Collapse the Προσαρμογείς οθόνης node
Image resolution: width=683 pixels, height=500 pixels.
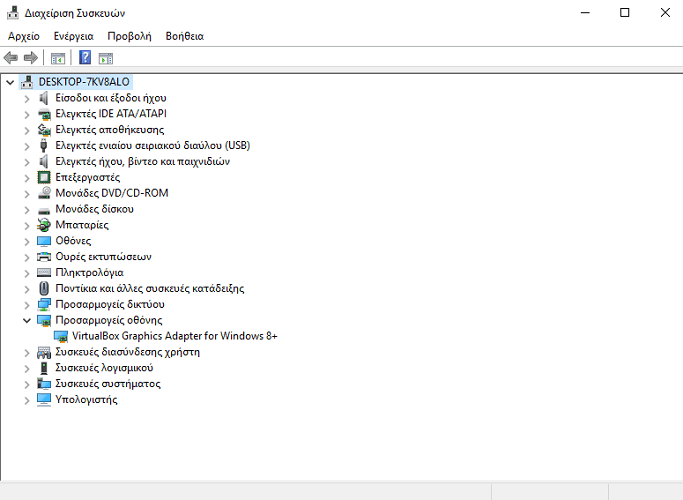coord(27,321)
